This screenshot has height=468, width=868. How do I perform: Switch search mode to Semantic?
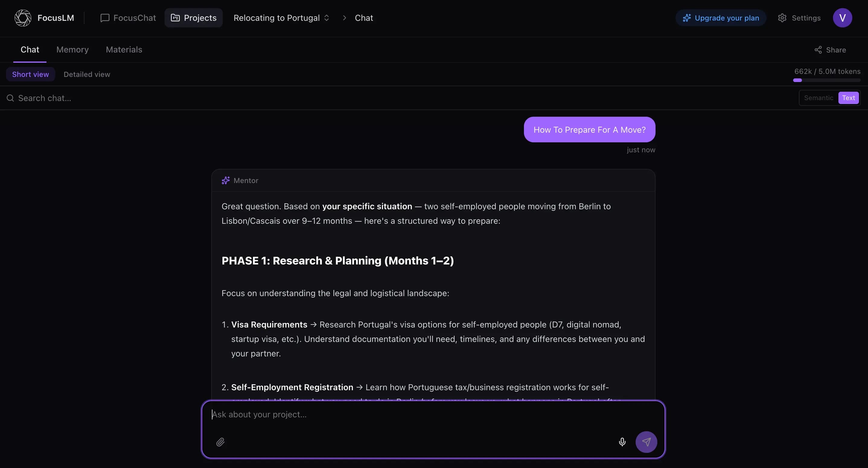click(818, 98)
